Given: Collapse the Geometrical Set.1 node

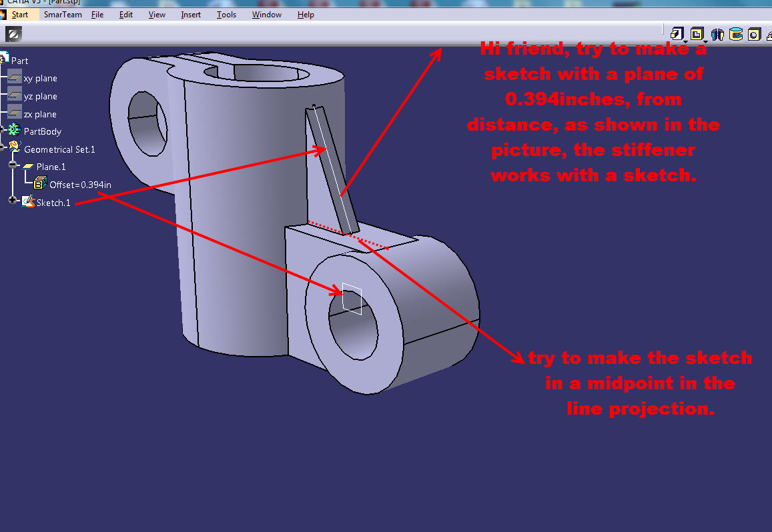Looking at the screenshot, I should pyautogui.click(x=1, y=147).
